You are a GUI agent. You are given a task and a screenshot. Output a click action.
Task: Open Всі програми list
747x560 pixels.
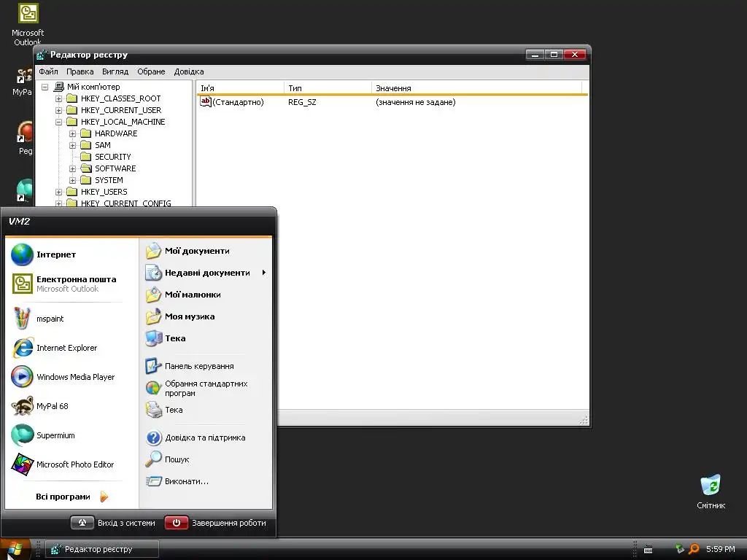click(x=71, y=497)
